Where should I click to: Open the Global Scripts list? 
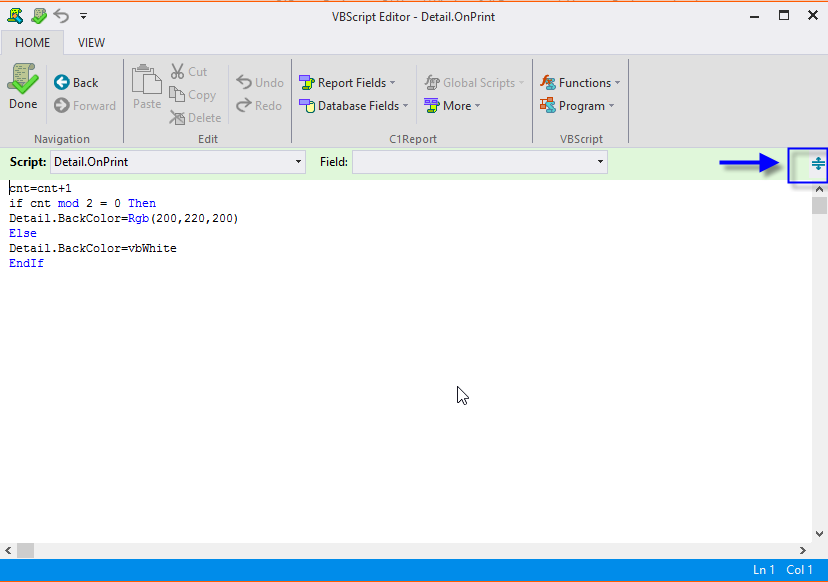click(474, 83)
